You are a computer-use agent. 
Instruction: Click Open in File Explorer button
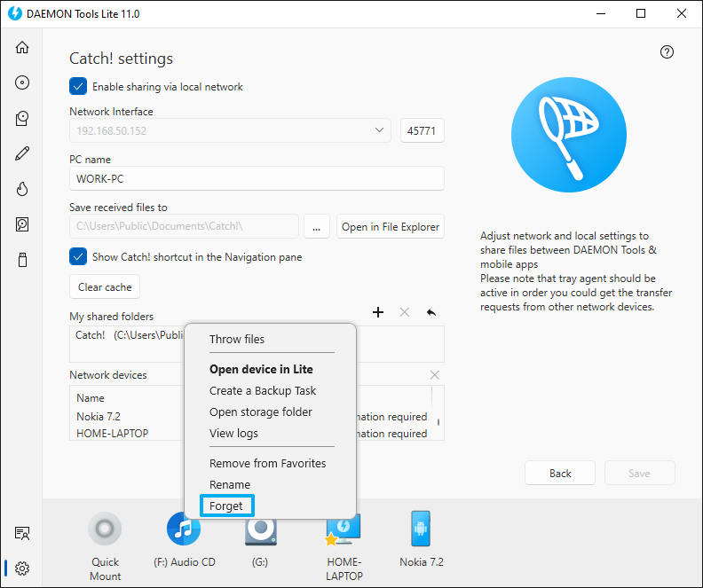[x=390, y=227]
